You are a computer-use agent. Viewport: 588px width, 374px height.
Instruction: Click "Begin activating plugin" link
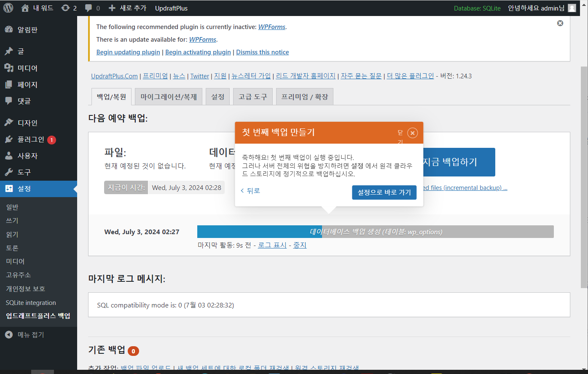coord(198,52)
